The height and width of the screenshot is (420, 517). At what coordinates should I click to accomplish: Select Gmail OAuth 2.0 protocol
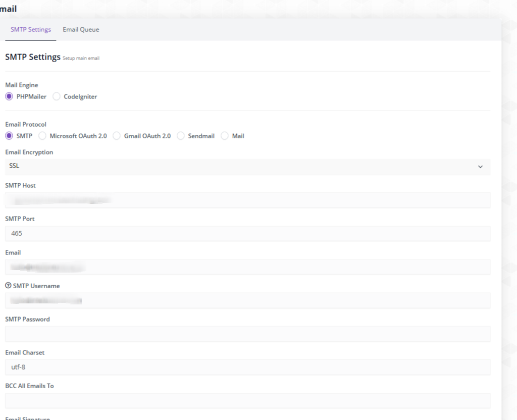[117, 136]
